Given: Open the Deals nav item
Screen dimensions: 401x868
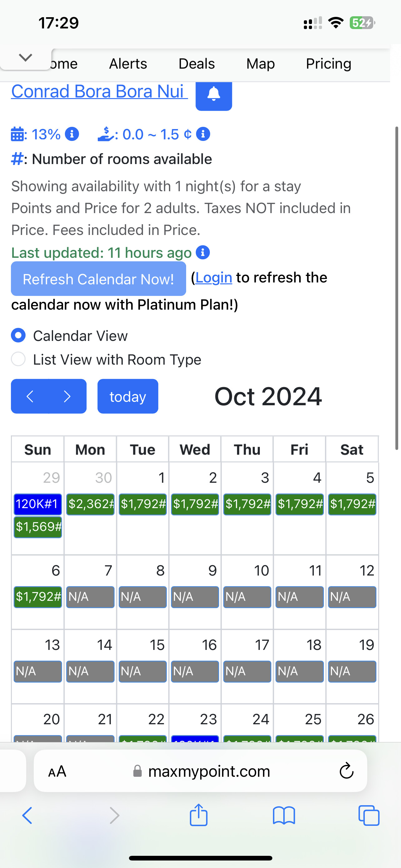Looking at the screenshot, I should (x=197, y=64).
